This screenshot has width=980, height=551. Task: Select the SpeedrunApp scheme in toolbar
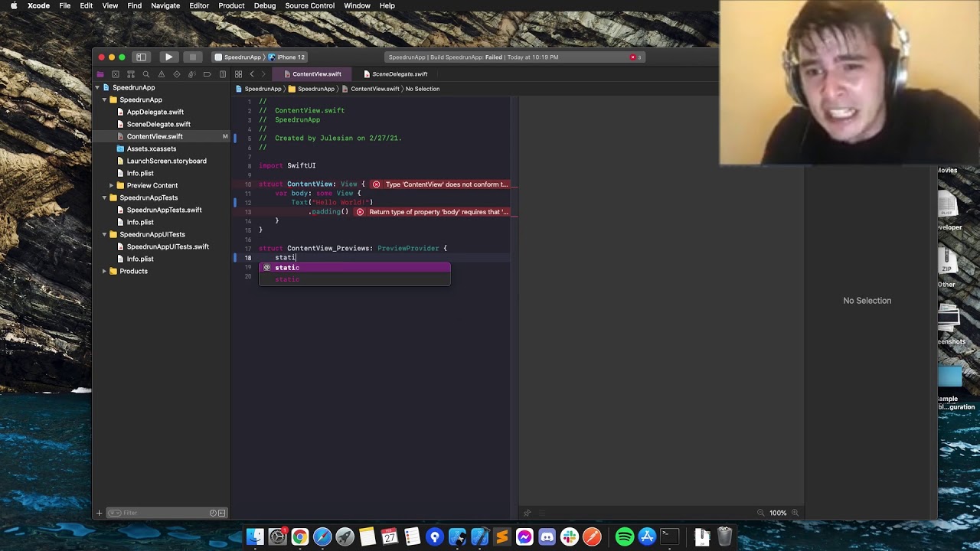point(238,57)
